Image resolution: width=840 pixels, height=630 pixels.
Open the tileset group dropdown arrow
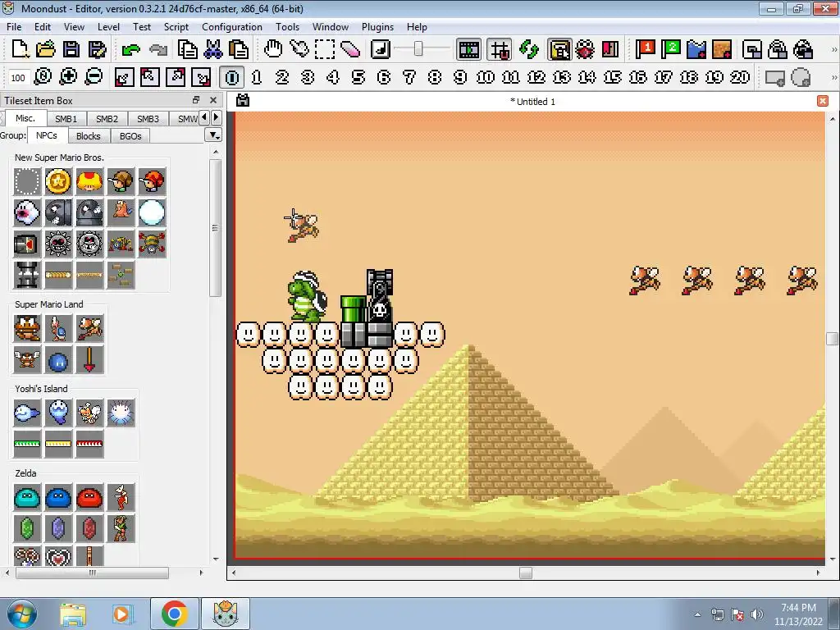click(x=213, y=135)
